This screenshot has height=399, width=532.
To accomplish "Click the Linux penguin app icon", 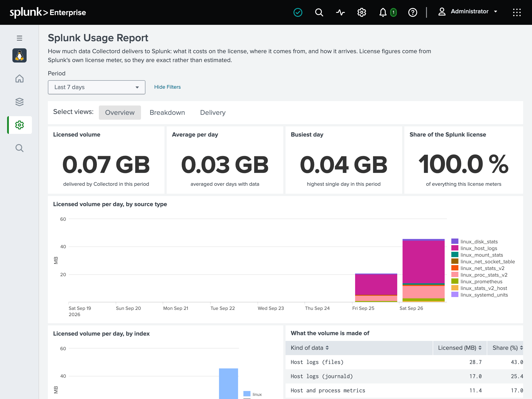I will tap(20, 55).
